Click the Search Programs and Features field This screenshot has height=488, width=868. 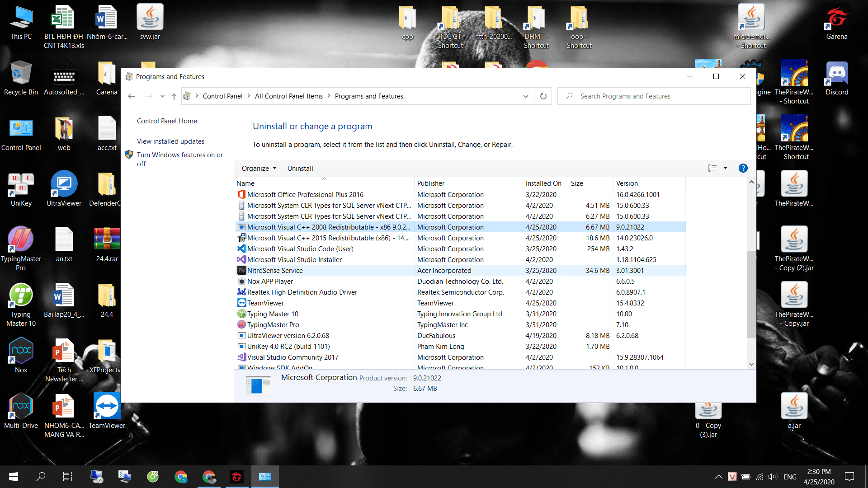point(654,96)
